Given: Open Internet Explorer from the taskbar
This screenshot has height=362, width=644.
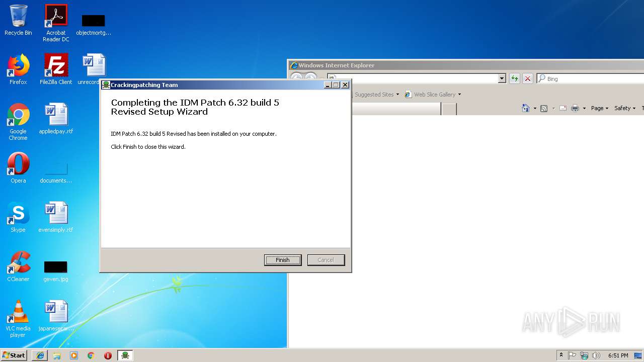Looking at the screenshot, I should coord(40,355).
